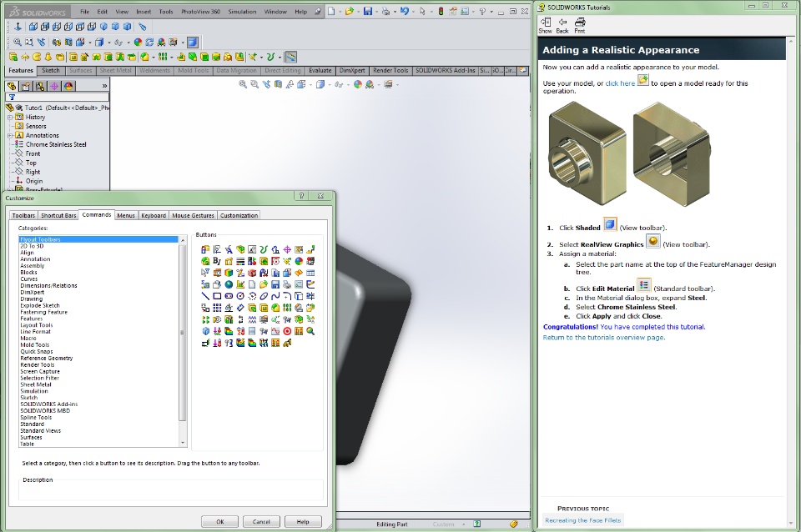801x532 pixels.
Task: Click 'Recreating the Face Fillets' previous topic link
Action: tap(583, 520)
